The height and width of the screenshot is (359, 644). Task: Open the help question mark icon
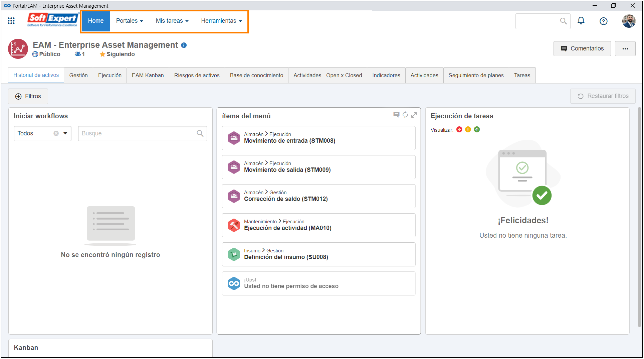[603, 21]
